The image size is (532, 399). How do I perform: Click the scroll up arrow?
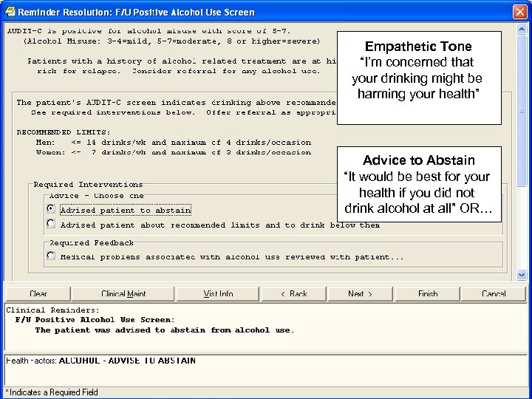tap(522, 29)
